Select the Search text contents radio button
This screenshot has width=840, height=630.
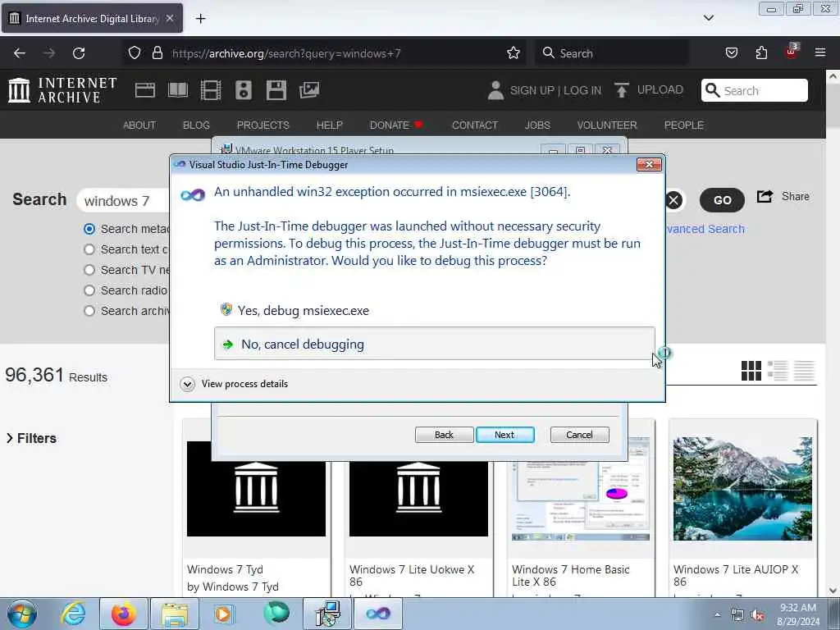click(x=89, y=249)
